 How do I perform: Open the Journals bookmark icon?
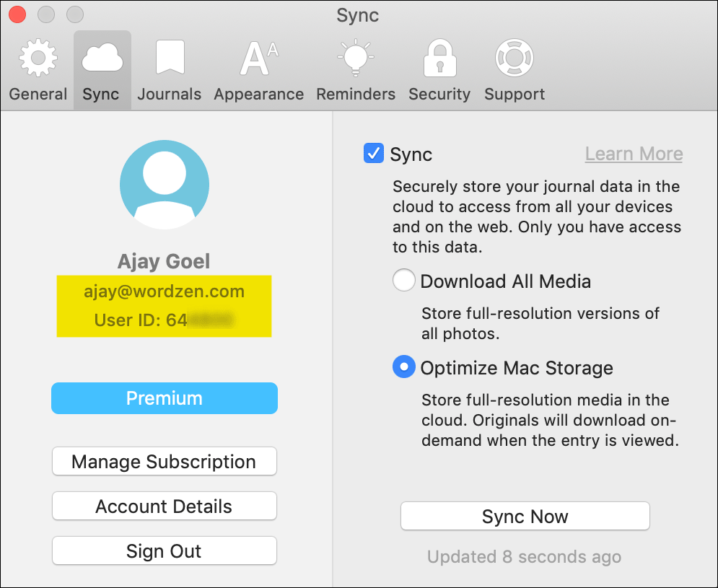[x=170, y=59]
